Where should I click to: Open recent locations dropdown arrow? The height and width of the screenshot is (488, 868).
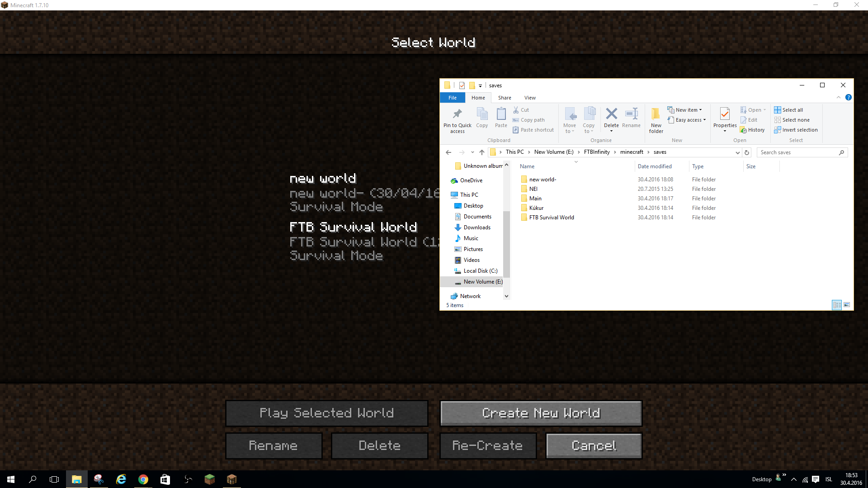pyautogui.click(x=472, y=152)
